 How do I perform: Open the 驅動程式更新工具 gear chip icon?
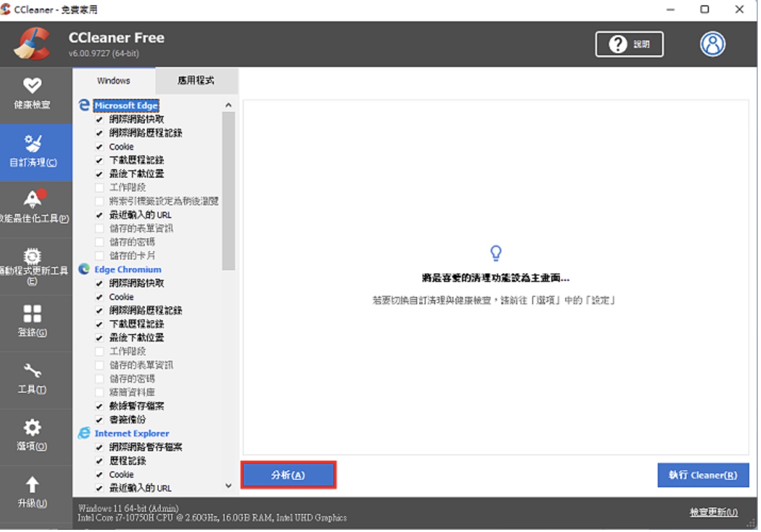click(32, 256)
